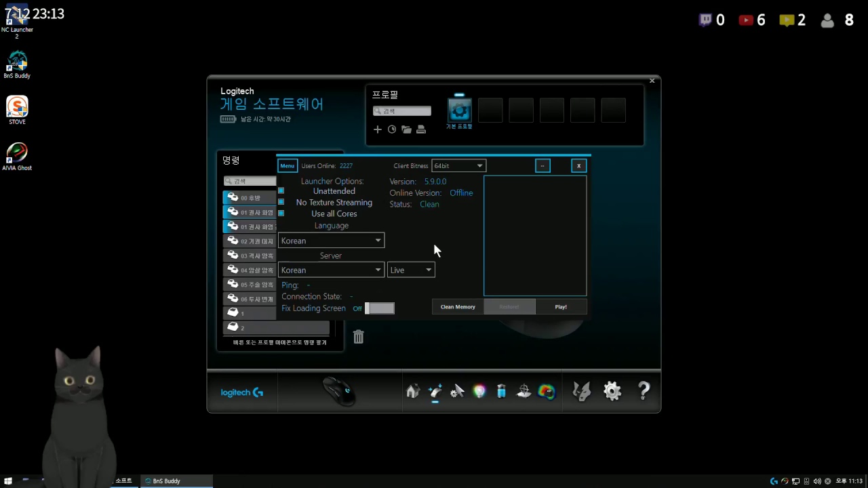Create new profile with plus icon
The height and width of the screenshot is (488, 868).
pos(378,129)
